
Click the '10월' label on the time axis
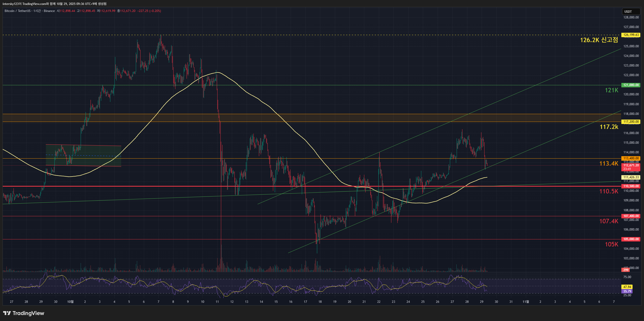point(70,302)
